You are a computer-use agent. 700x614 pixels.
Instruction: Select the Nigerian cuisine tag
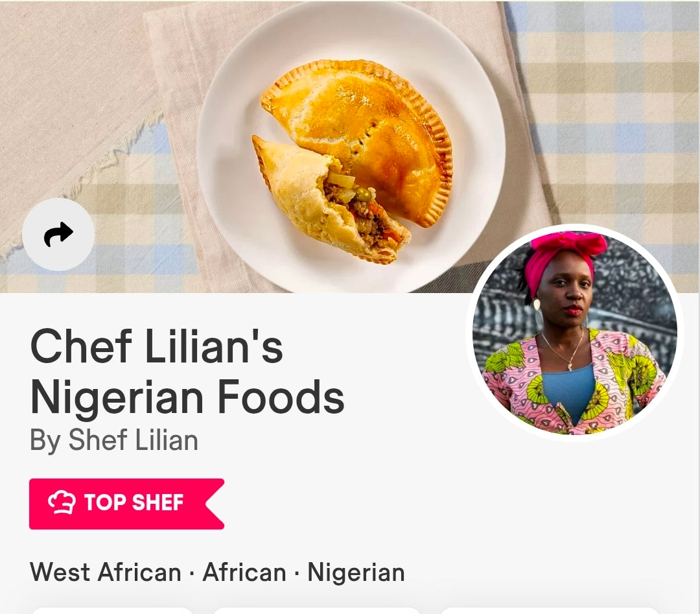tap(356, 573)
